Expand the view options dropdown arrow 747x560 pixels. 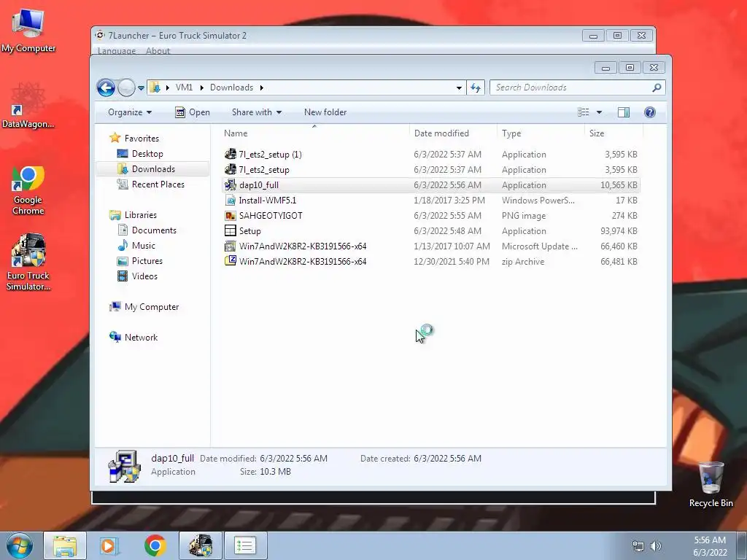pyautogui.click(x=600, y=112)
